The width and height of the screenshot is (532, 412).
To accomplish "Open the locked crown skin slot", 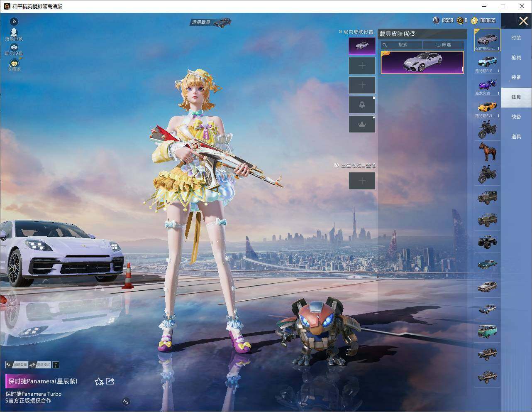I will tap(362, 124).
